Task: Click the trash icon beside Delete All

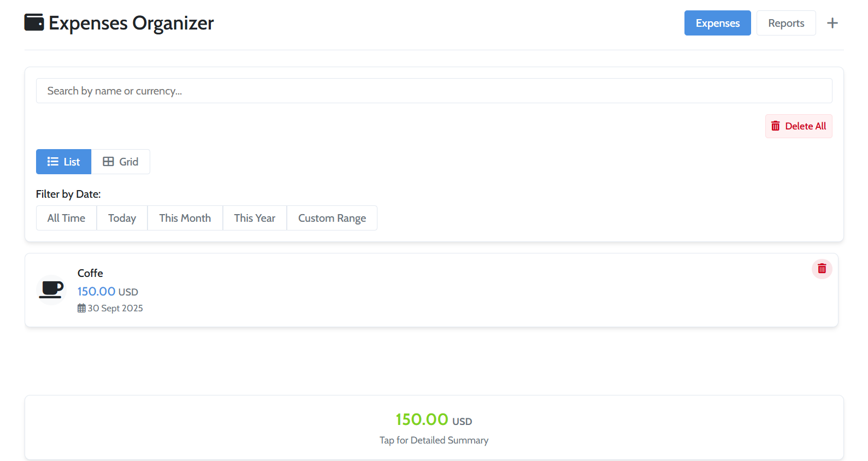Action: (775, 126)
